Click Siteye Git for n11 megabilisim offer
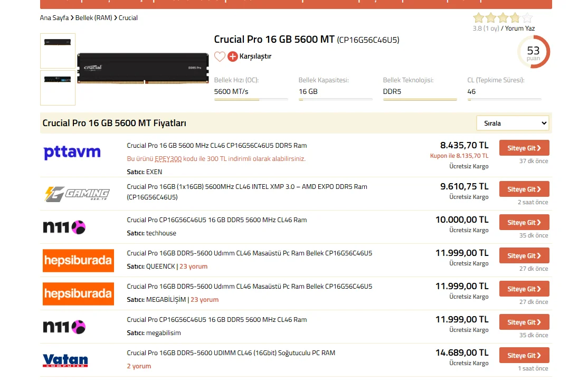This screenshot has height=381, width=588. click(x=524, y=322)
